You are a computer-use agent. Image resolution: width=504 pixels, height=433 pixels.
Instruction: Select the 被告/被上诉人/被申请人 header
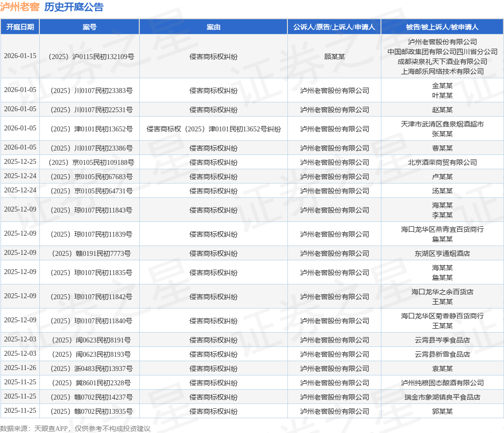coord(442,27)
